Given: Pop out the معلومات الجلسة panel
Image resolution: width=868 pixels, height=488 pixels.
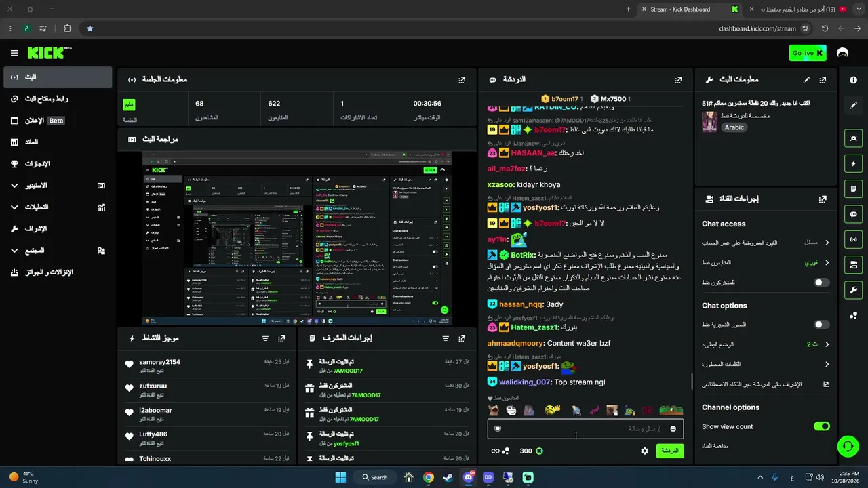Looking at the screenshot, I should click(462, 79).
